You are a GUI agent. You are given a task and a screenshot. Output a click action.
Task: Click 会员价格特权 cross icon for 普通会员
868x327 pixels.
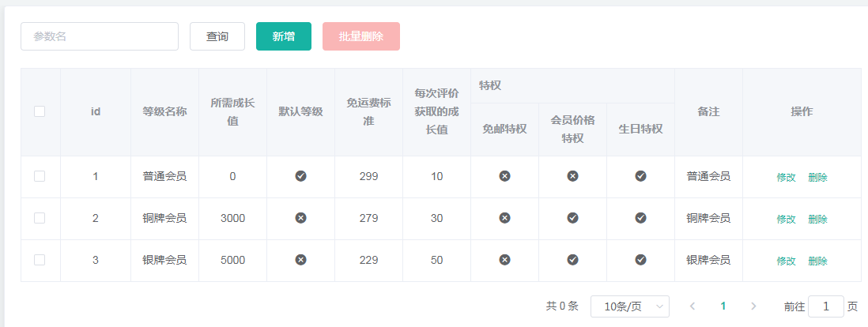(572, 176)
